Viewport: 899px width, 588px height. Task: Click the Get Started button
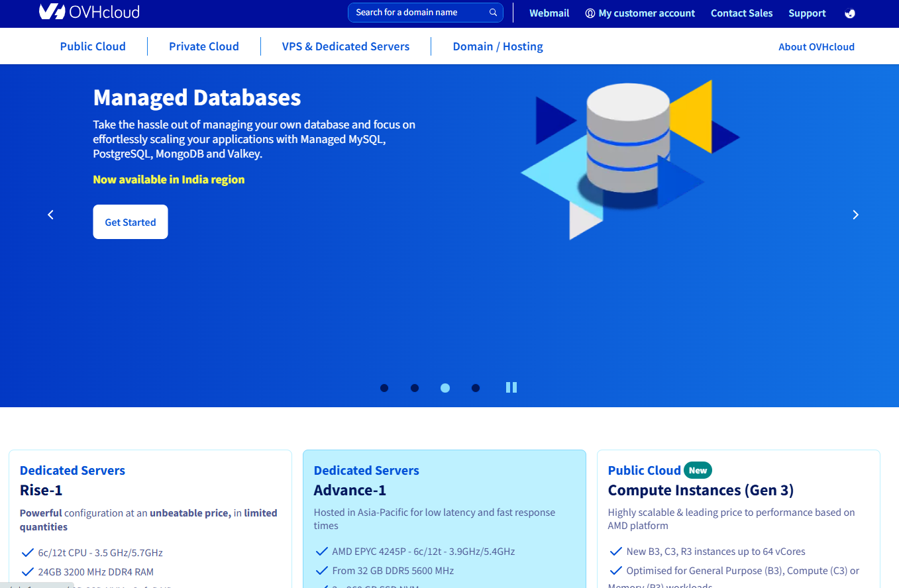point(131,222)
